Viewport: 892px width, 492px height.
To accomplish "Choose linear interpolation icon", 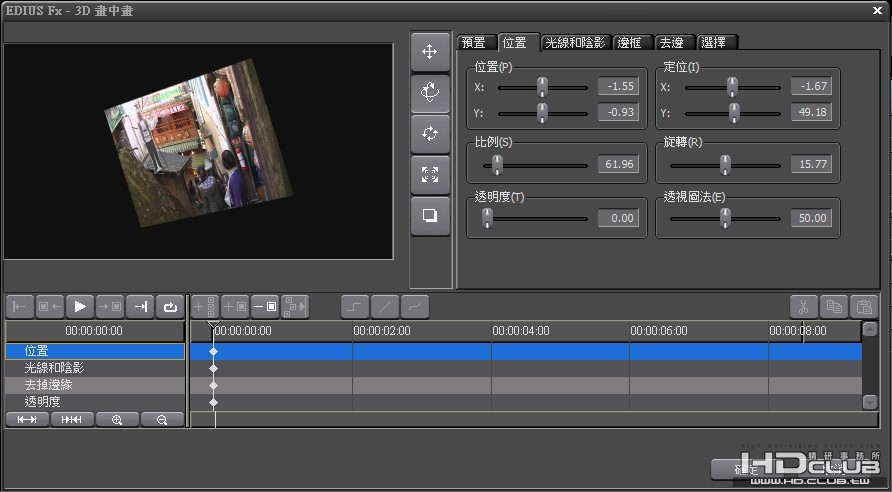I will click(385, 307).
